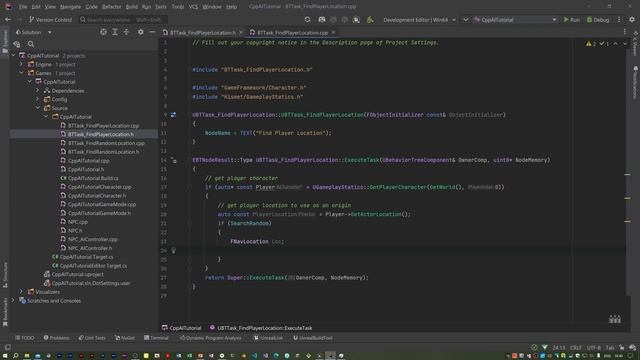
Task: Click UBTTask_FindPlayerLocation::ExecuteTask breadcrumb
Action: [x=261, y=328]
